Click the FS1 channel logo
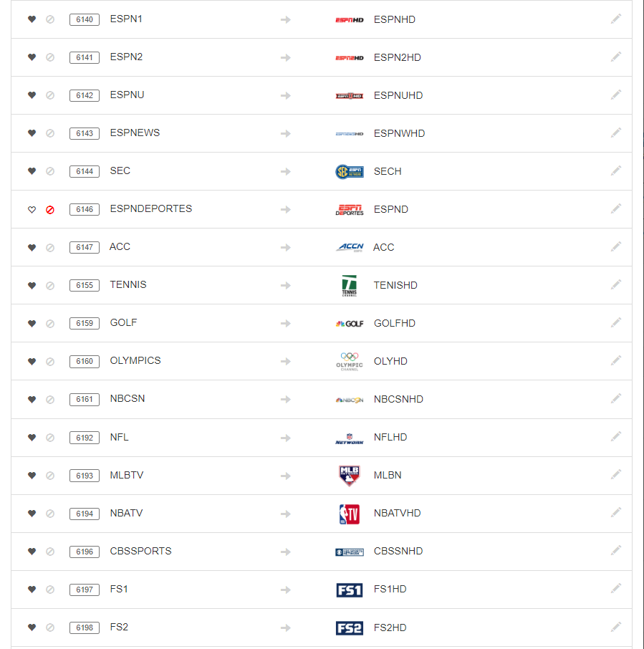Image resolution: width=644 pixels, height=649 pixels. pos(350,590)
